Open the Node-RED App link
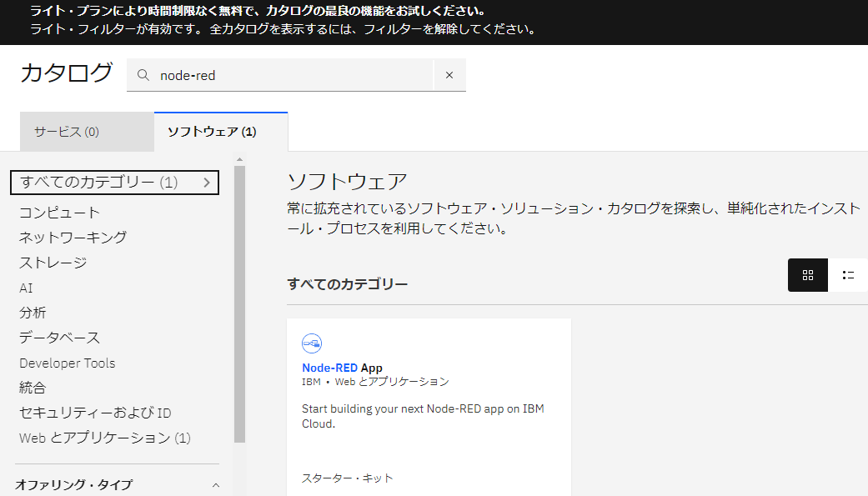This screenshot has height=496, width=868. 342,368
